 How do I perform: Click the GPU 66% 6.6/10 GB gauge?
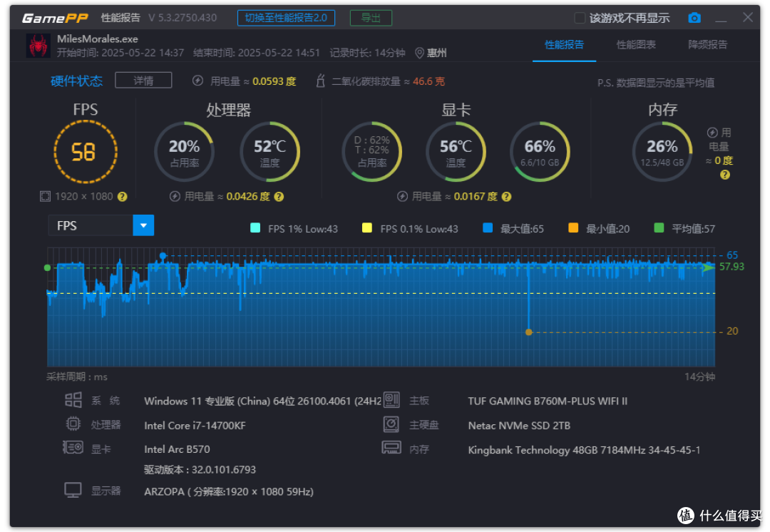pos(540,152)
